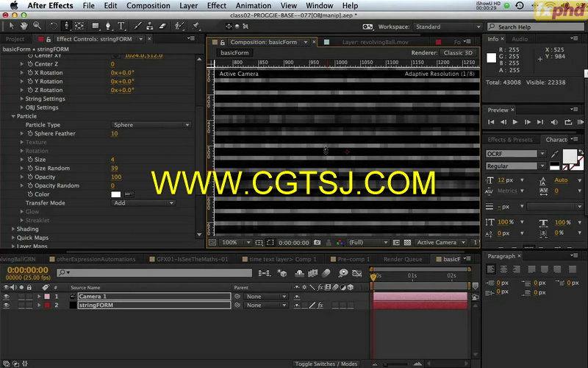Swap fill and stroke colors
The width and height of the screenshot is (588, 368).
click(581, 152)
